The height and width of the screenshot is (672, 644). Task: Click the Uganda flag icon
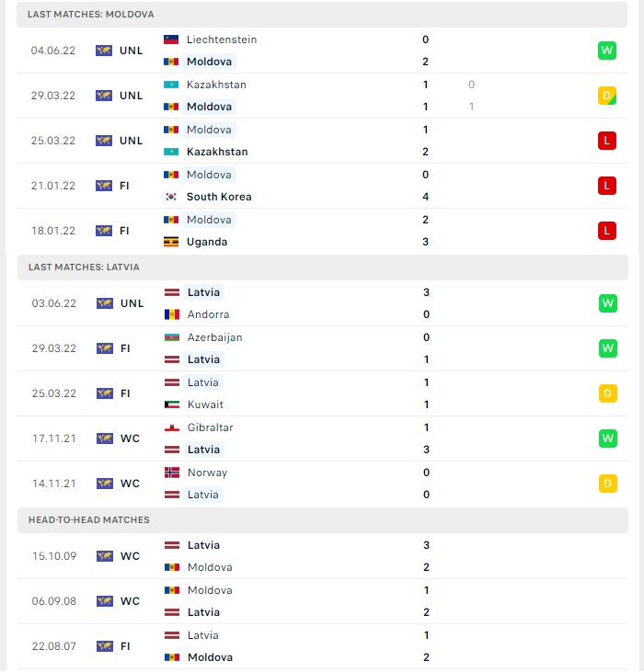coord(171,242)
